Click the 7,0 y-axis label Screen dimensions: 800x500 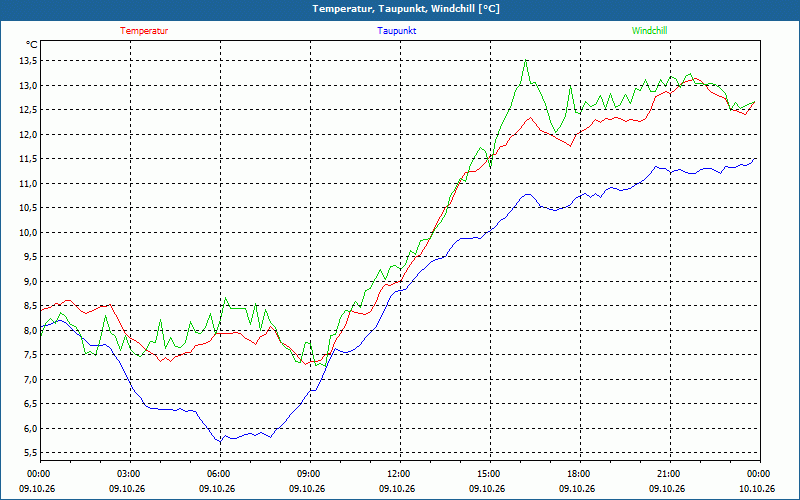click(x=31, y=379)
